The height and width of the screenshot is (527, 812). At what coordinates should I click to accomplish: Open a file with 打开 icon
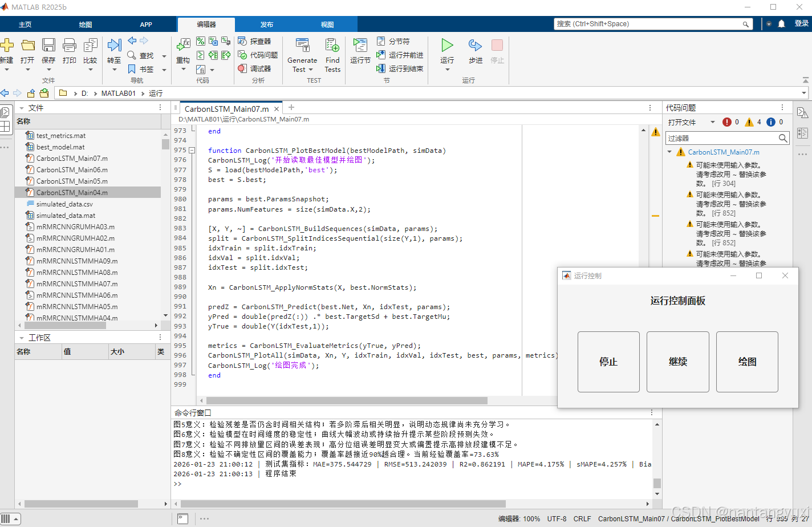coord(27,45)
